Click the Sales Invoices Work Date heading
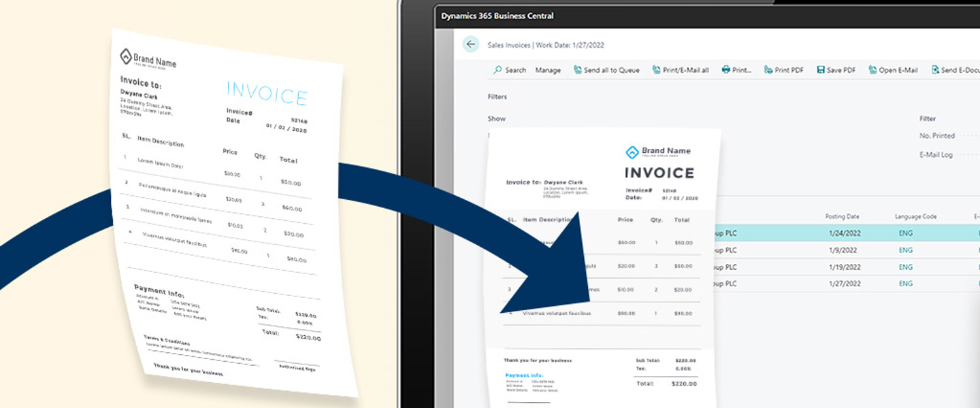 click(546, 46)
